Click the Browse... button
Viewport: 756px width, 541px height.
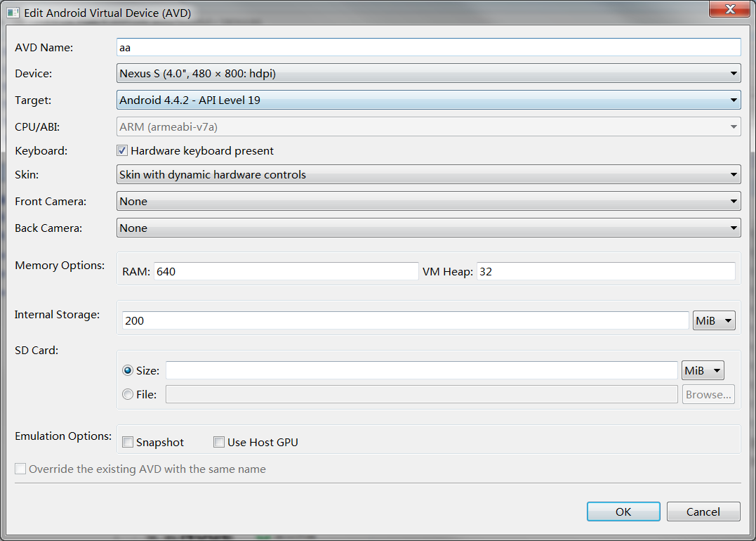click(x=708, y=394)
